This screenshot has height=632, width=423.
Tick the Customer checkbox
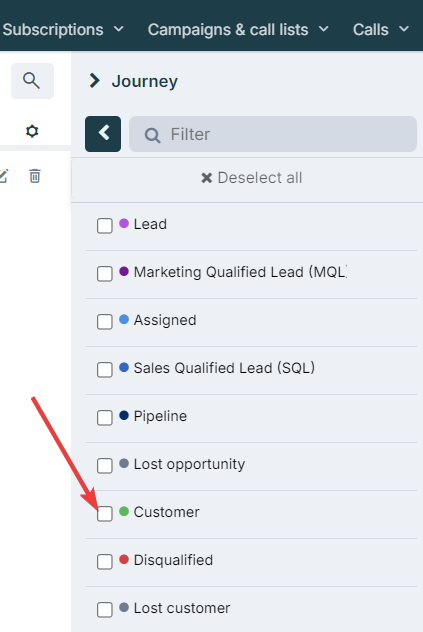click(x=104, y=514)
